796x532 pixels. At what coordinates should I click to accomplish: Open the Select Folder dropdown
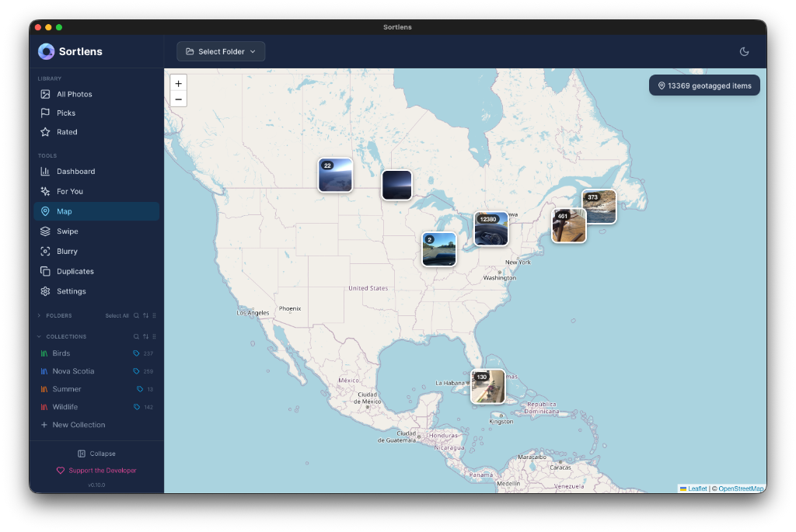(x=221, y=51)
